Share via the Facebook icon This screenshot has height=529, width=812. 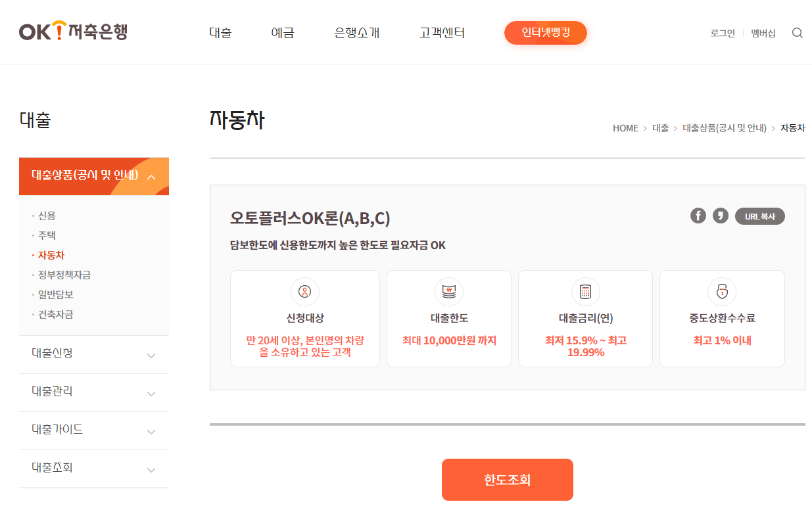pyautogui.click(x=698, y=216)
